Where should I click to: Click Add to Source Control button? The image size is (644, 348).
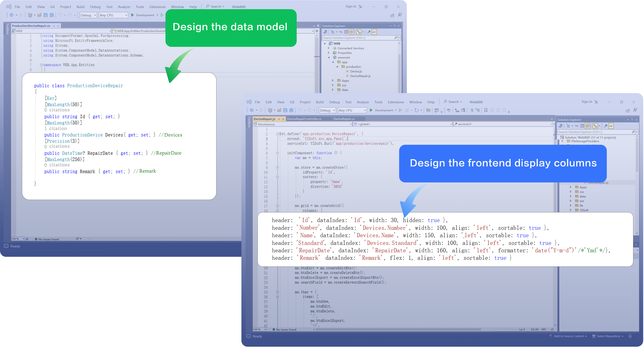point(568,337)
